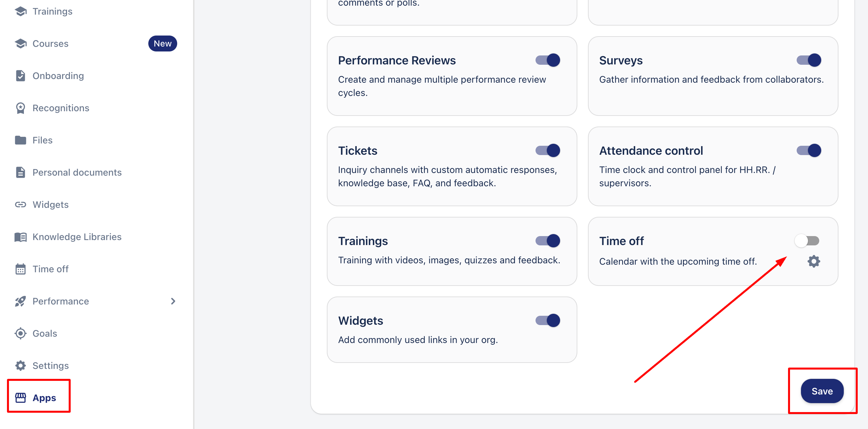The width and height of the screenshot is (868, 429).
Task: Click the Knowledge Libraries book icon
Action: pos(21,237)
